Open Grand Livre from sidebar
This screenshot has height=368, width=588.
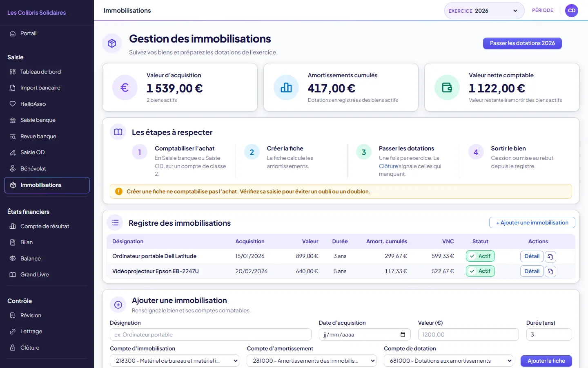[47, 275]
